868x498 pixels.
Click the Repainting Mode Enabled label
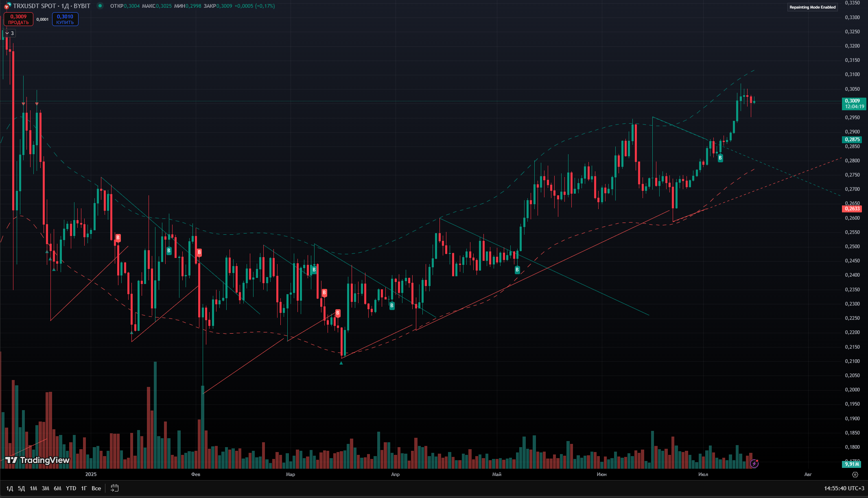[812, 7]
